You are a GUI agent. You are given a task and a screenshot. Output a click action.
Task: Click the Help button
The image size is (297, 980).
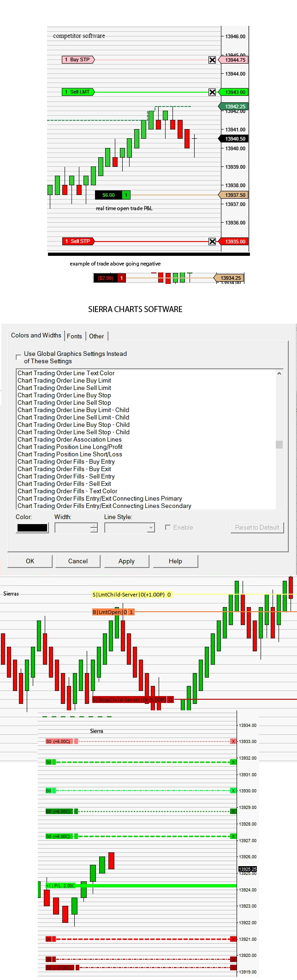coord(175,561)
